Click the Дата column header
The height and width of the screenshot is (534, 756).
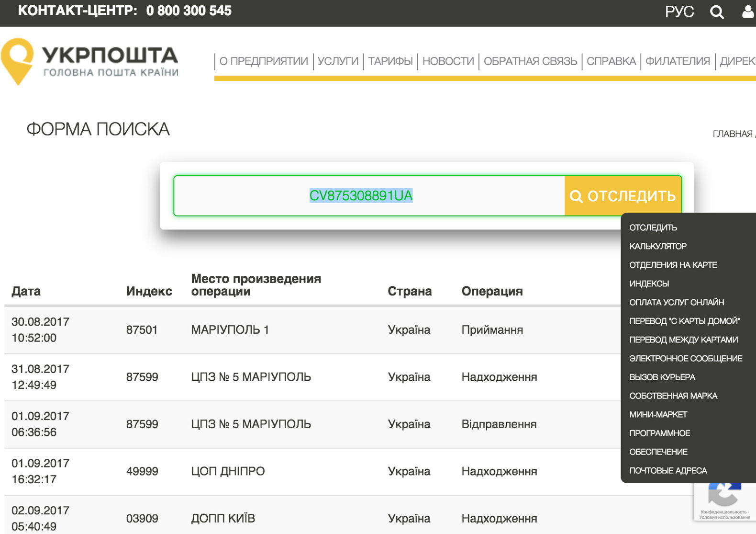click(26, 291)
